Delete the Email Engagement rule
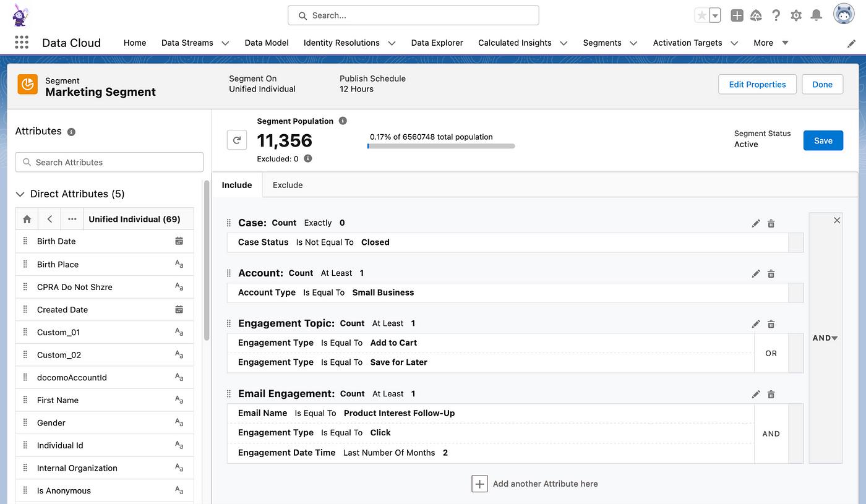 tap(771, 395)
